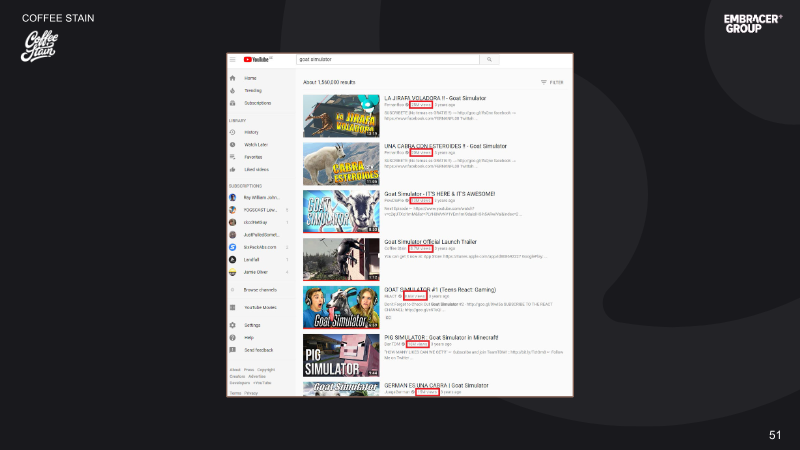
Task: Open the YouTube hamburger menu icon
Action: pyautogui.click(x=233, y=60)
